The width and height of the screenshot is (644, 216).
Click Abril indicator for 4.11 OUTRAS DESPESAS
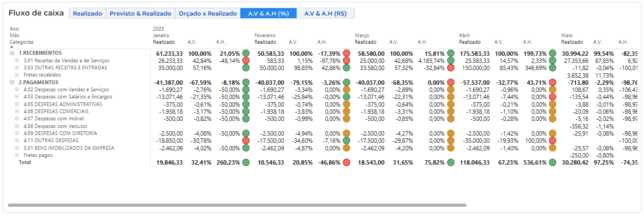552,141
